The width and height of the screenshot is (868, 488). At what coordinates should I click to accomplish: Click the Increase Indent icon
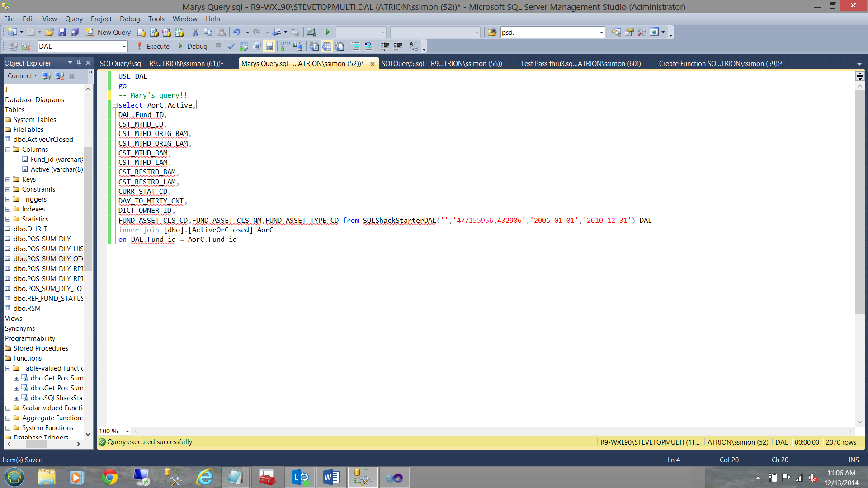tap(398, 46)
